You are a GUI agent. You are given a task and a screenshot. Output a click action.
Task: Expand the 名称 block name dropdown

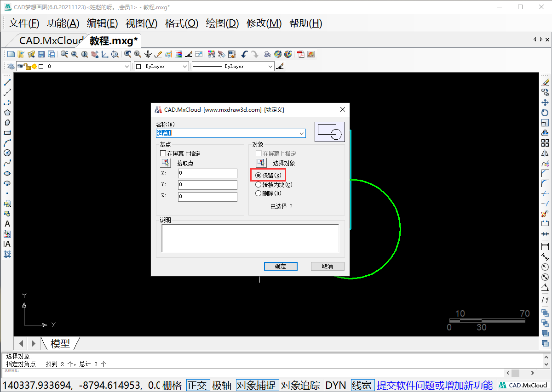tap(302, 133)
